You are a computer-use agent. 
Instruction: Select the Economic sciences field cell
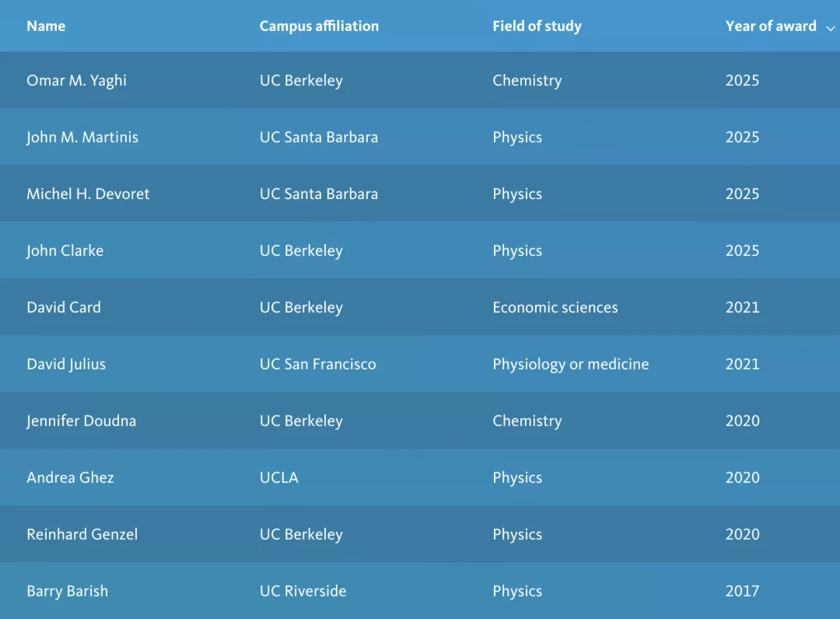coord(555,307)
